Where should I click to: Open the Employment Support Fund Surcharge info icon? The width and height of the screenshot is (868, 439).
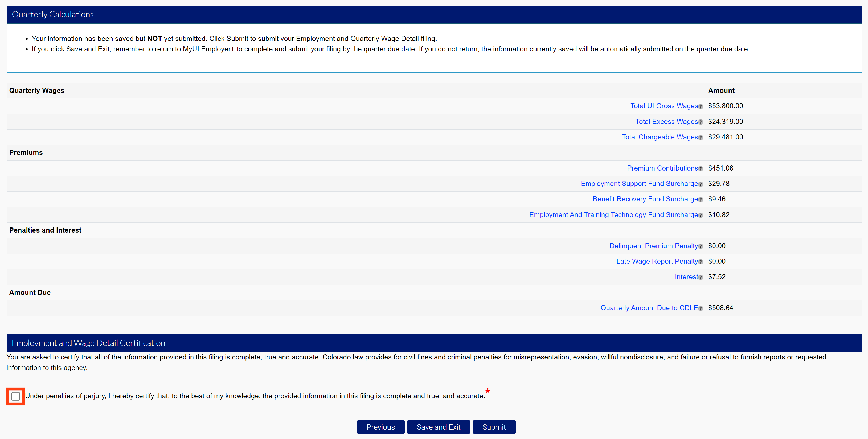point(701,184)
